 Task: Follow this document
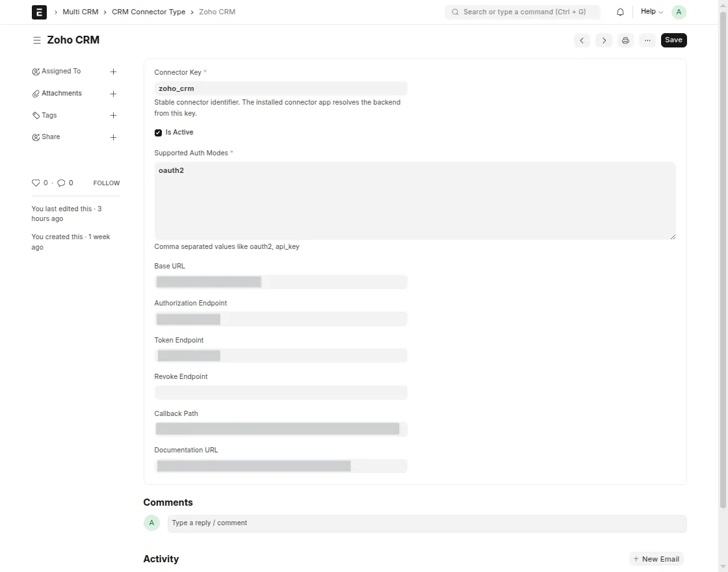[107, 183]
